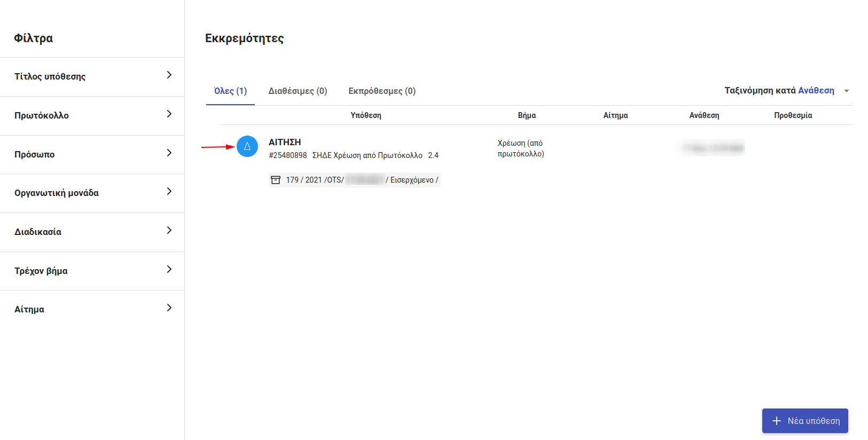Click the Βήμα column header
The image size is (868, 440).
click(527, 115)
